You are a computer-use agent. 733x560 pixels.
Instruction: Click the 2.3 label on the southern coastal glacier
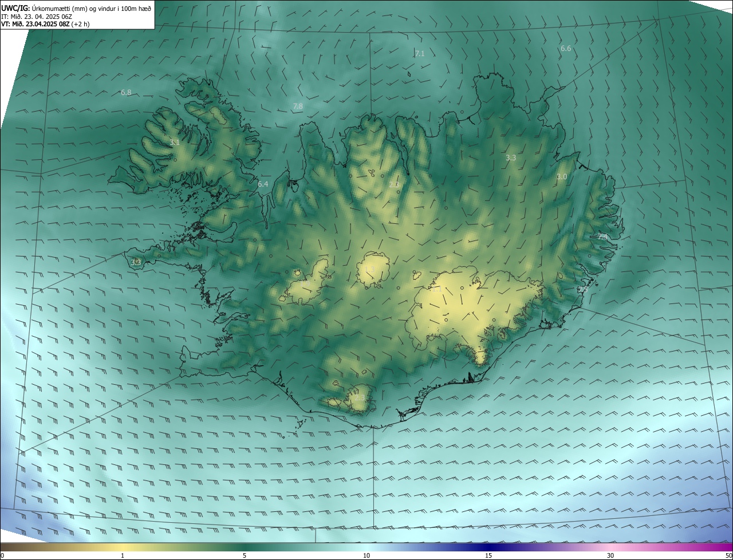coord(359,397)
